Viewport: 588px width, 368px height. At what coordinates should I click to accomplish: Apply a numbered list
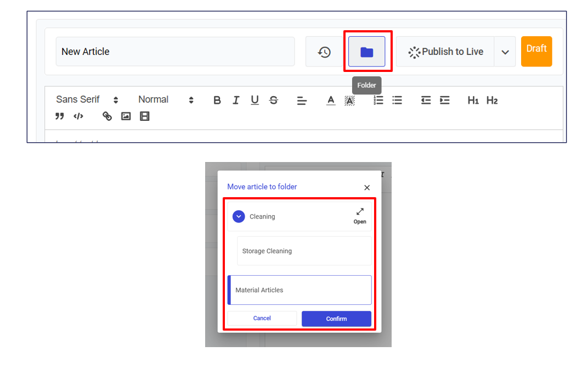point(378,100)
